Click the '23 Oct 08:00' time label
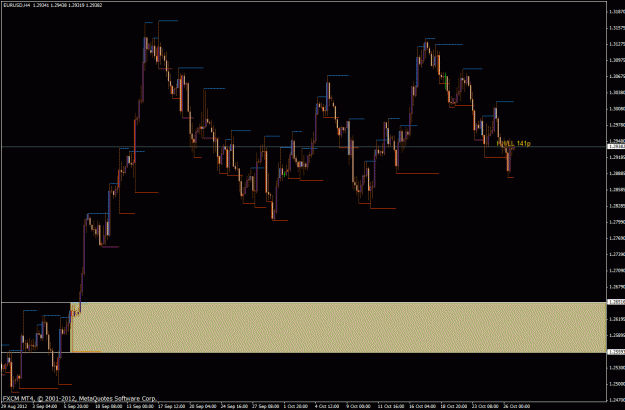This screenshot has height=410, width=625. [485, 406]
